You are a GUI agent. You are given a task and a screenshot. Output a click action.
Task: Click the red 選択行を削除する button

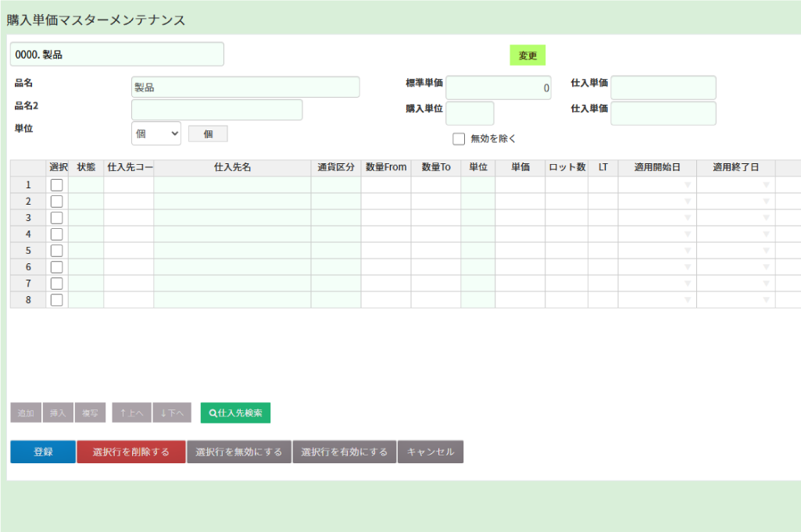[x=131, y=452]
